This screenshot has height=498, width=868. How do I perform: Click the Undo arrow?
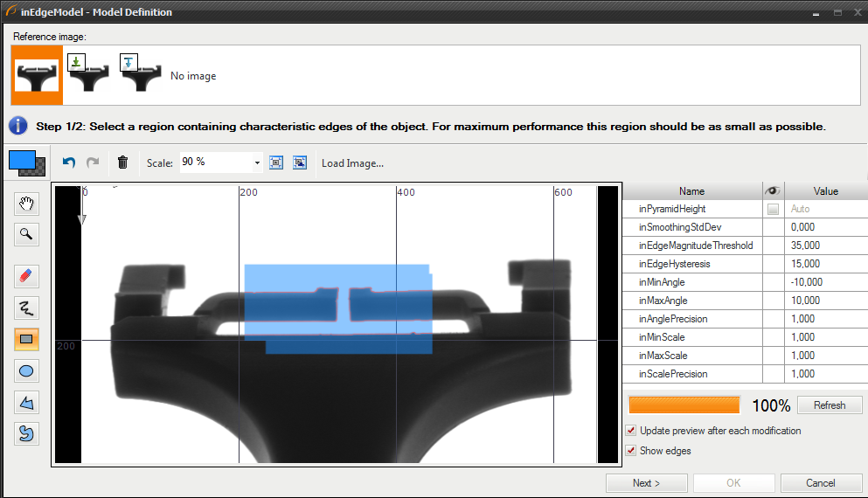tap(70, 163)
